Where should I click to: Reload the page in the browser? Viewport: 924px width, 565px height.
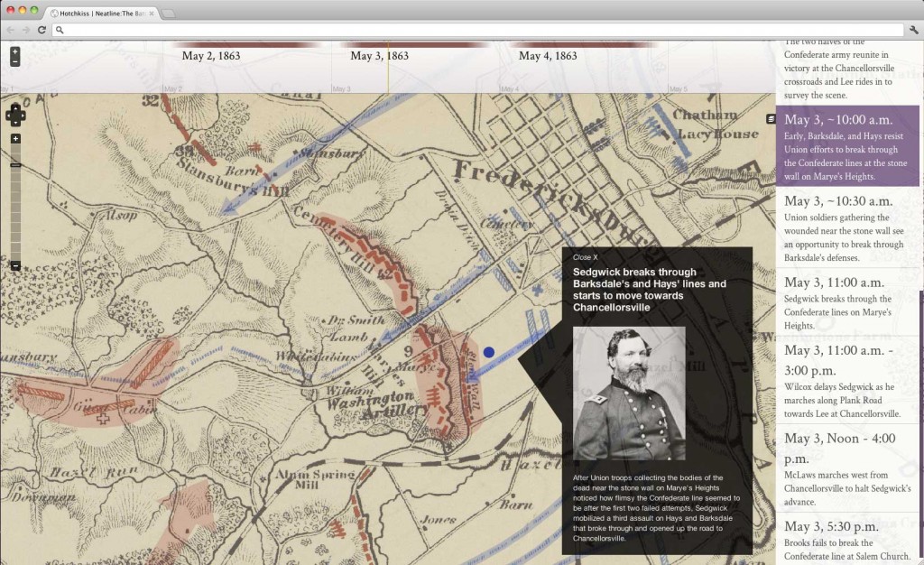(x=42, y=30)
